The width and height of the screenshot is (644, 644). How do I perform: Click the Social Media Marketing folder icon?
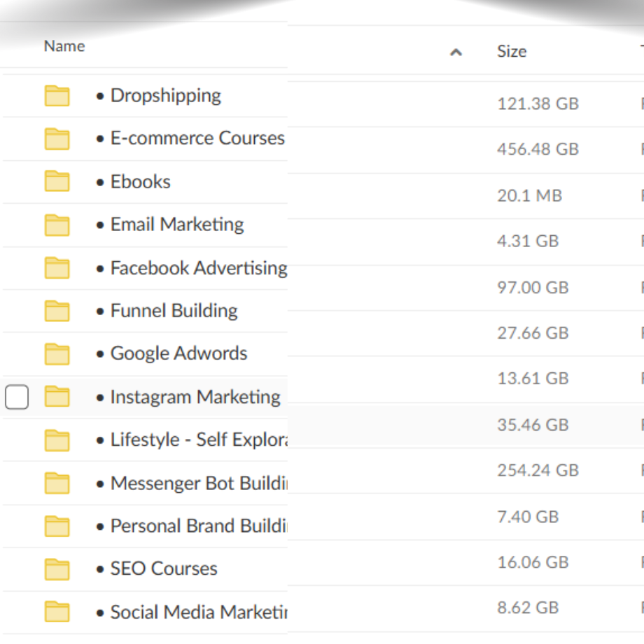[x=57, y=611]
